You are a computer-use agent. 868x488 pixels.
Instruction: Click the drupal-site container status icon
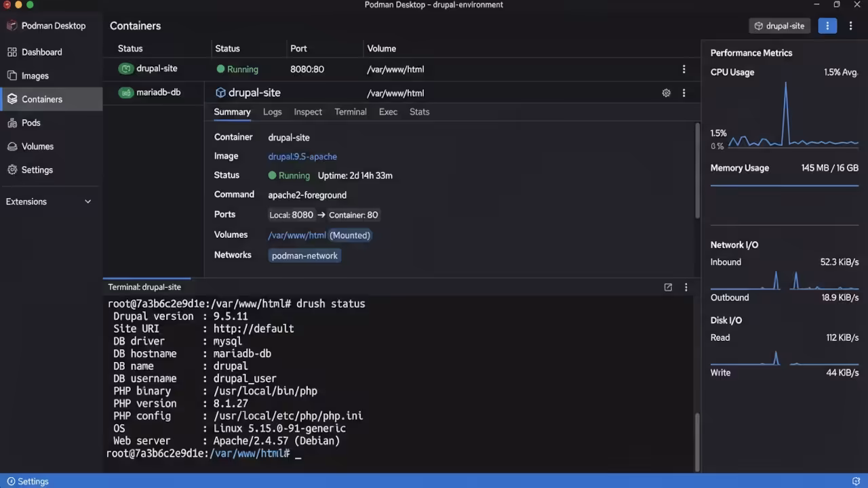(x=125, y=68)
